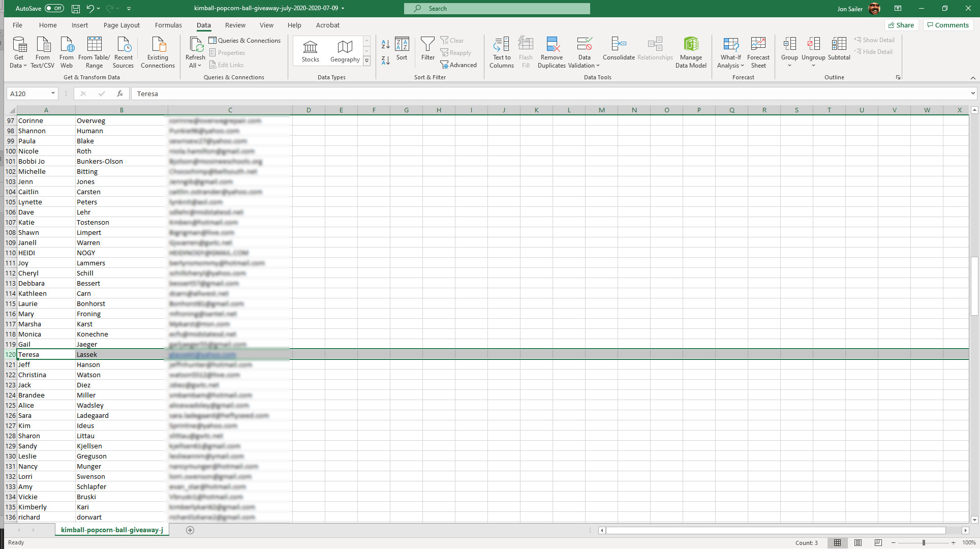The width and height of the screenshot is (980, 549).
Task: Sort ascending A to Z
Action: [x=385, y=45]
